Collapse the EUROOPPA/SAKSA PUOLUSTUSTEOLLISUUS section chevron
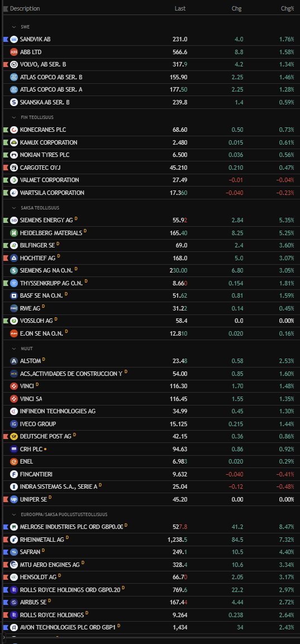This screenshot has width=300, height=644. pyautogui.click(x=13, y=514)
